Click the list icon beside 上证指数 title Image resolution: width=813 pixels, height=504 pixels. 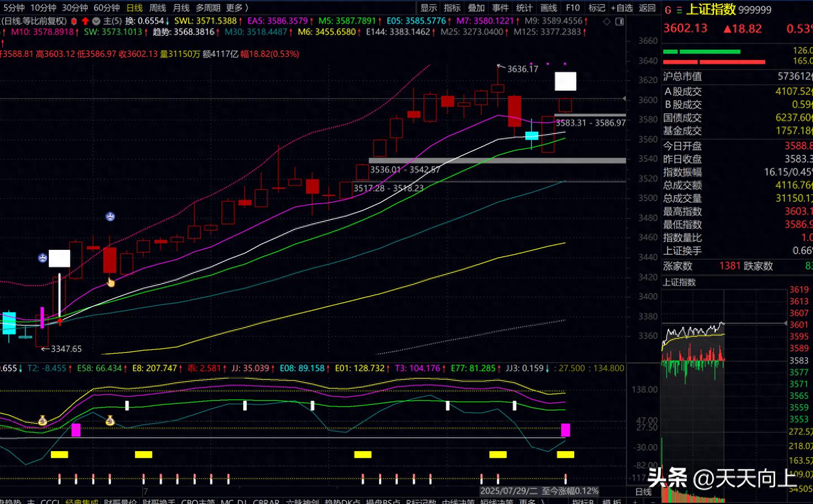pyautogui.click(x=679, y=10)
